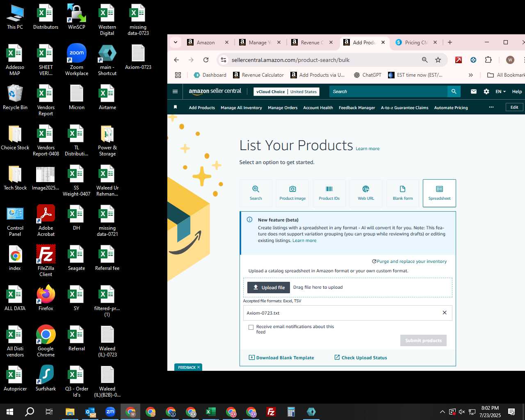Open Chrome zoom magnifier in address bar
The height and width of the screenshot is (420, 525).
click(425, 60)
